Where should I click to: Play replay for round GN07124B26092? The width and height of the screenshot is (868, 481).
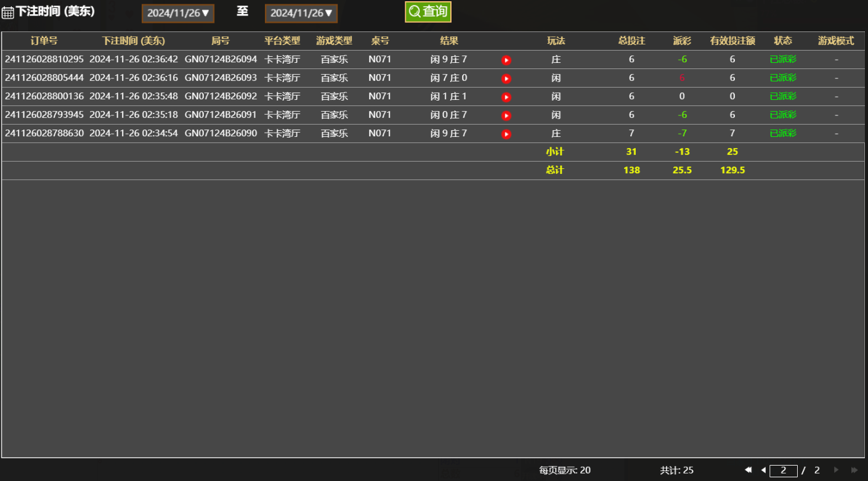pyautogui.click(x=506, y=97)
